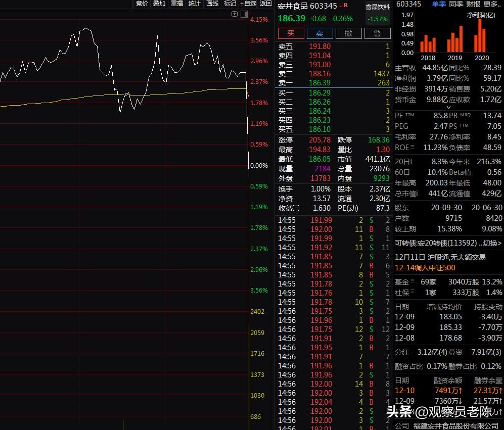This screenshot has width=504, height=430.
Task: Click the company name 福建安井食品股份有限公司
Action: 456,426
